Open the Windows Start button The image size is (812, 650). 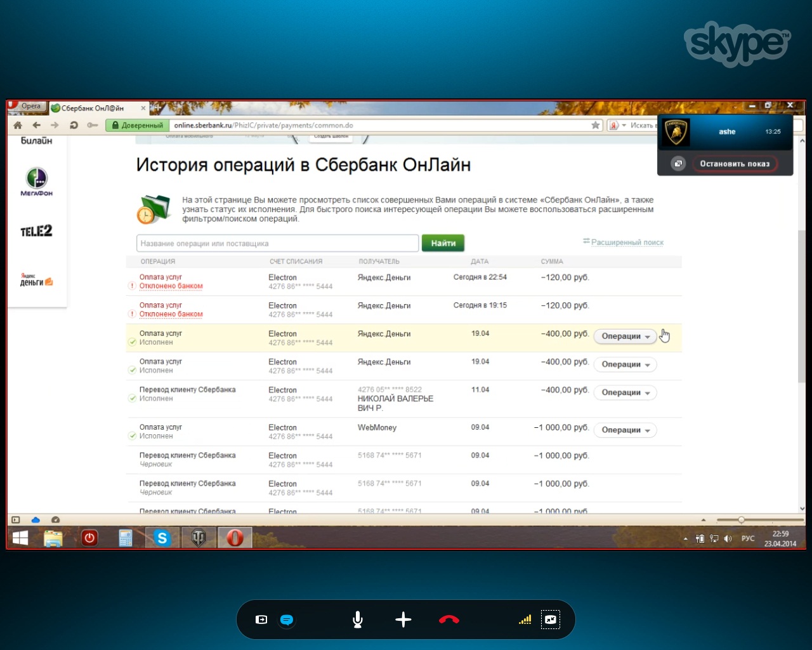tap(20, 538)
